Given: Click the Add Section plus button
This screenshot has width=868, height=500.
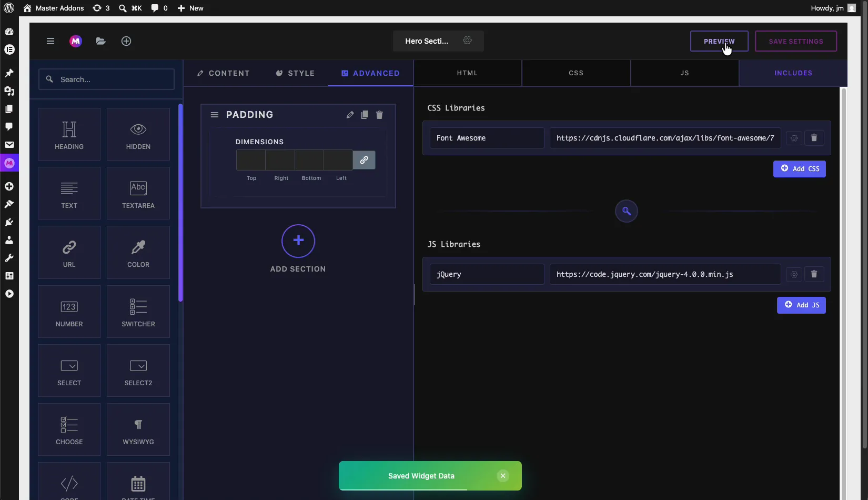Looking at the screenshot, I should [298, 241].
